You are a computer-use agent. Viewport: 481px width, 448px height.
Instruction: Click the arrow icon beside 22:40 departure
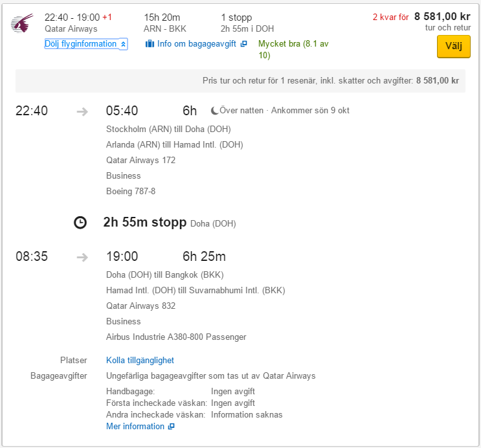tap(82, 111)
